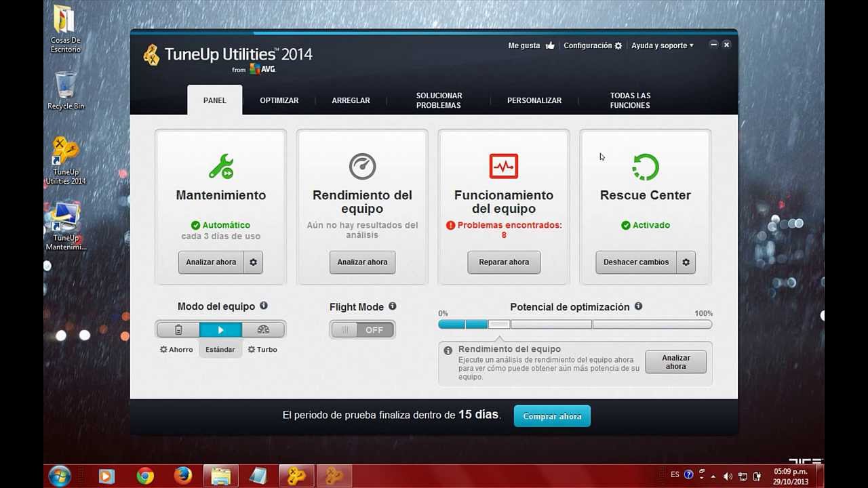Click the Mantenimiento wrench icon
Screen dimensions: 868x488
point(220,165)
